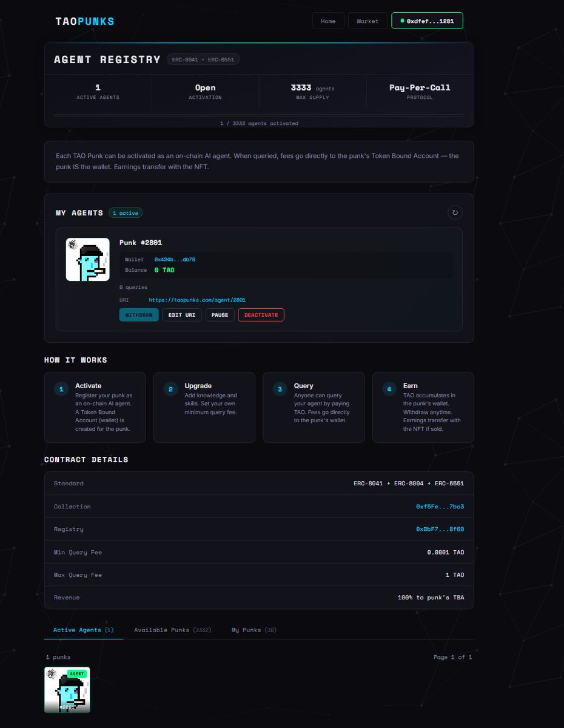
Task: Click the '0 TAO' balance value
Action: [x=164, y=270]
